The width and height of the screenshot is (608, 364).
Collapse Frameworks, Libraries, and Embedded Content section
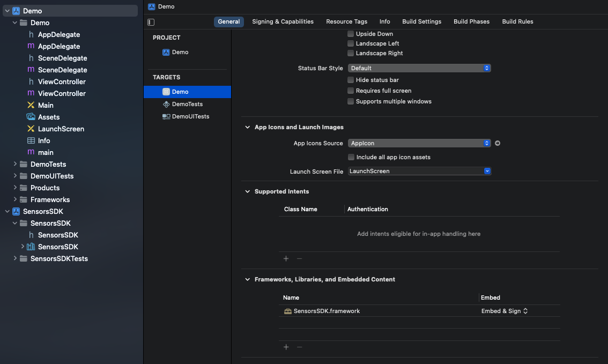coord(247,279)
